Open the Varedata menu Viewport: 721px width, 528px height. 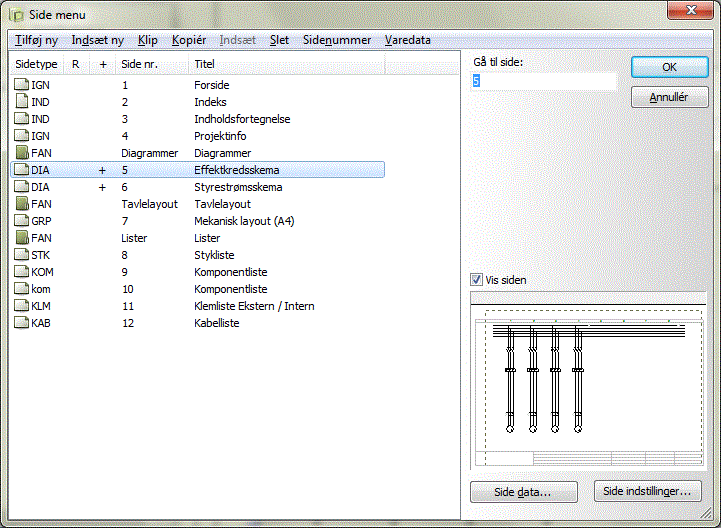pos(407,40)
